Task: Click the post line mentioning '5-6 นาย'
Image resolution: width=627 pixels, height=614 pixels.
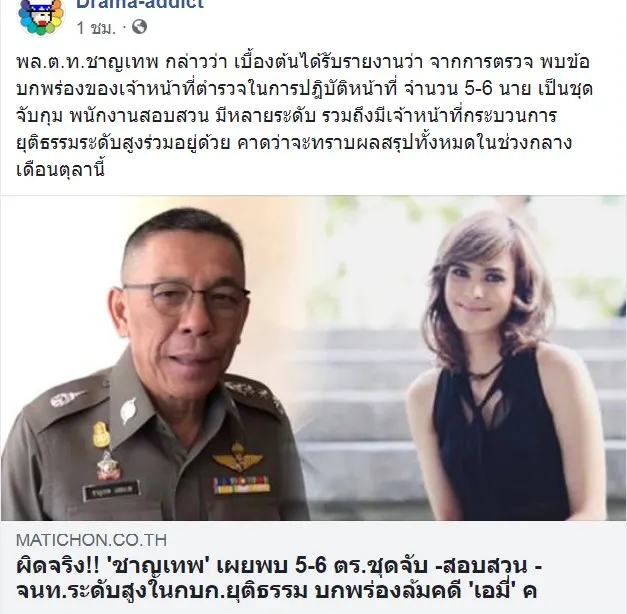Action: coord(304,88)
